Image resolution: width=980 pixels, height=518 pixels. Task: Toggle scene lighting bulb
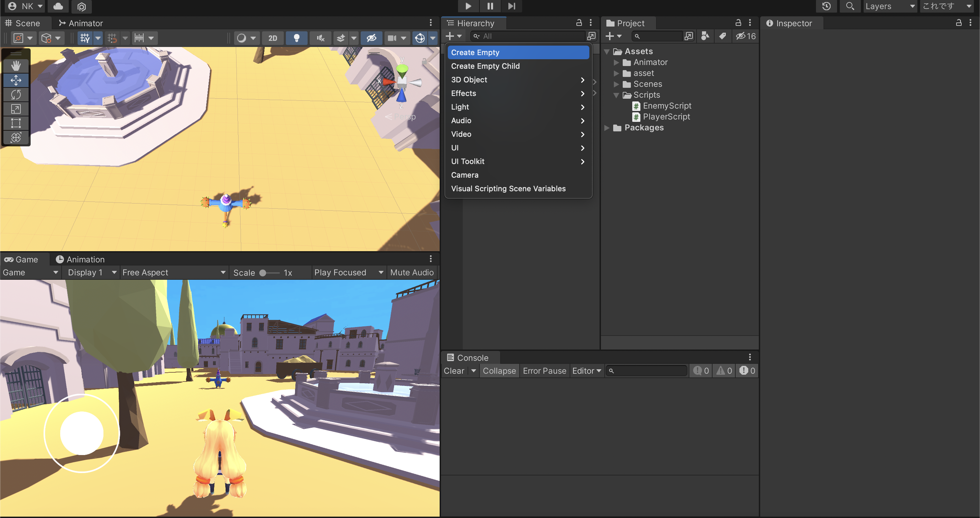click(x=296, y=38)
